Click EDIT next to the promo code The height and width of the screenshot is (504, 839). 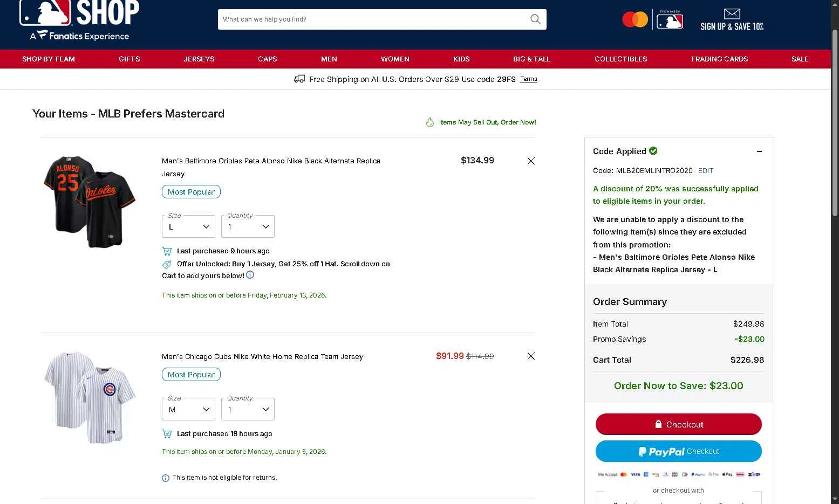pyautogui.click(x=706, y=170)
